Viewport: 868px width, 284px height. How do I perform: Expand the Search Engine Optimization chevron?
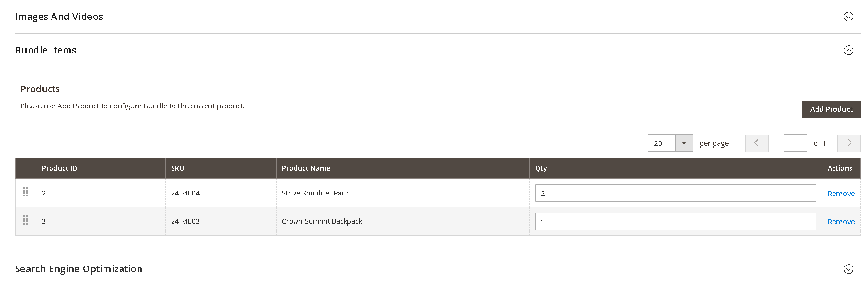[848, 269]
